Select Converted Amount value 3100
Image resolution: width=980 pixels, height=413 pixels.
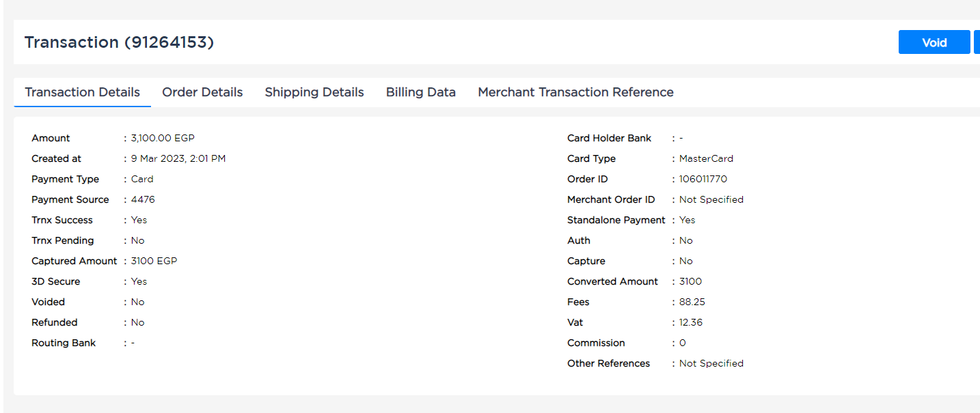coord(690,281)
